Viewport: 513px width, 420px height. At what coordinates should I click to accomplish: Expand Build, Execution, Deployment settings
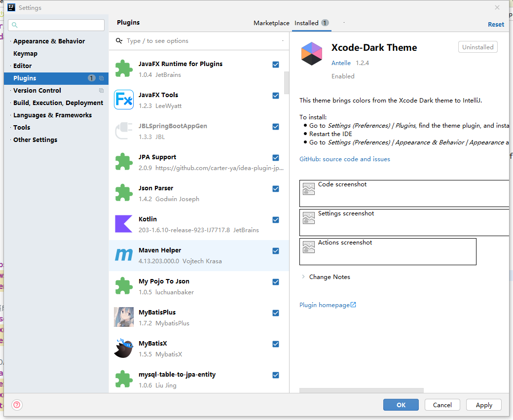click(x=10, y=103)
